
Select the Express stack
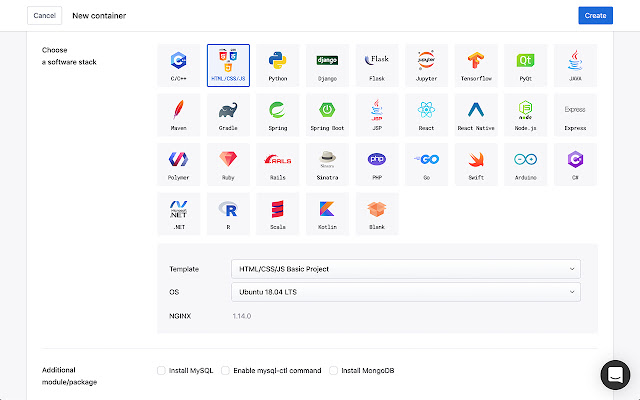point(575,115)
